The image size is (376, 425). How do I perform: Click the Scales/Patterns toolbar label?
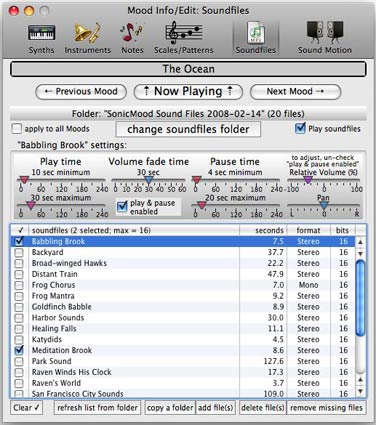point(184,50)
